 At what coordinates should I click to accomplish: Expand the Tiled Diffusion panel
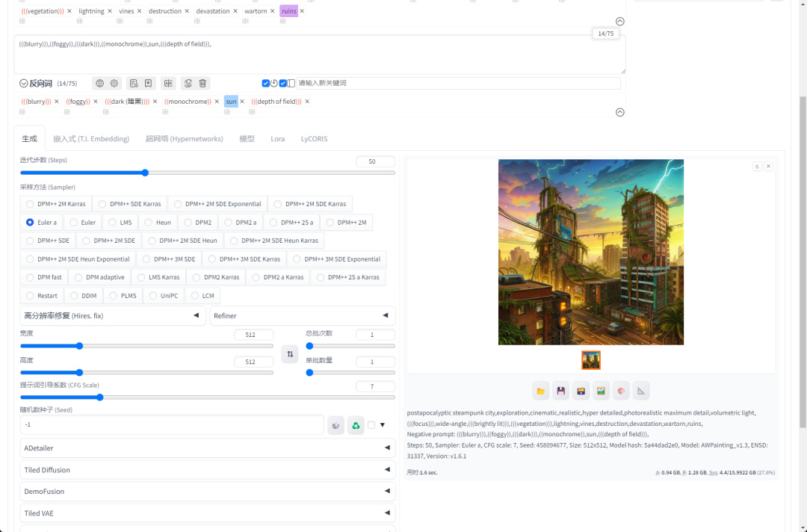[x=208, y=470]
